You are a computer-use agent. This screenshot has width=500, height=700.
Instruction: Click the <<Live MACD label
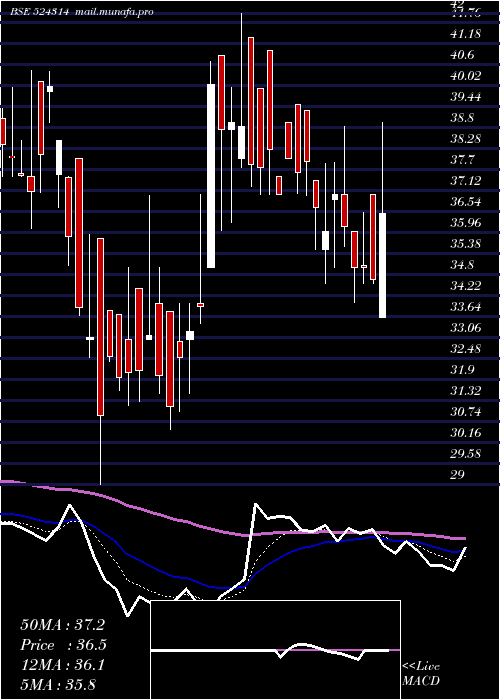click(x=421, y=673)
